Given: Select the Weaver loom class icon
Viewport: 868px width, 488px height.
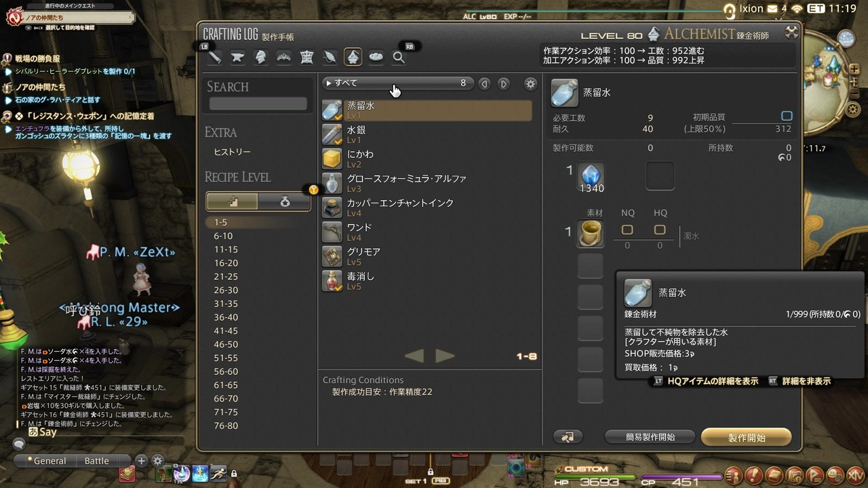Looking at the screenshot, I should tap(307, 58).
